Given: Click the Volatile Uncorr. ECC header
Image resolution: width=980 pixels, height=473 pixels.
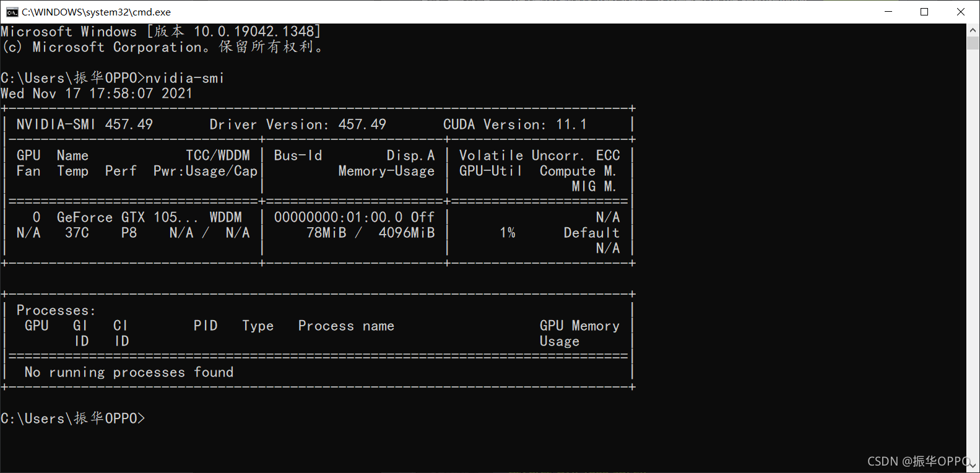Looking at the screenshot, I should pyautogui.click(x=539, y=155).
